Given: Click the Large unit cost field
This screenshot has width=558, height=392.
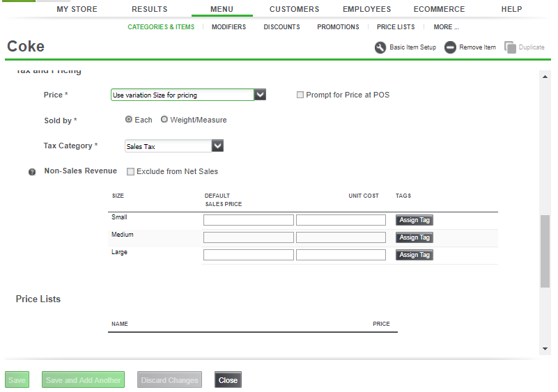Looking at the screenshot, I should [x=341, y=255].
